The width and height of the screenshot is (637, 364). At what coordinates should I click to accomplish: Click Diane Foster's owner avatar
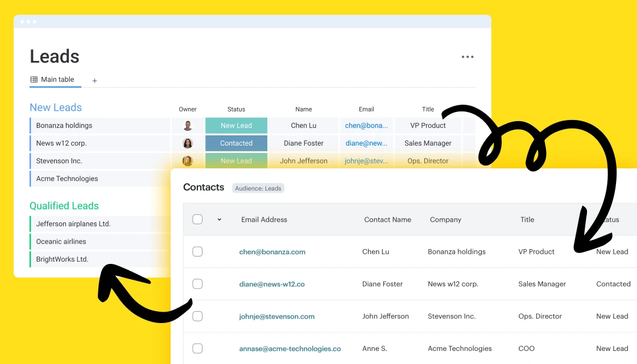tap(188, 143)
